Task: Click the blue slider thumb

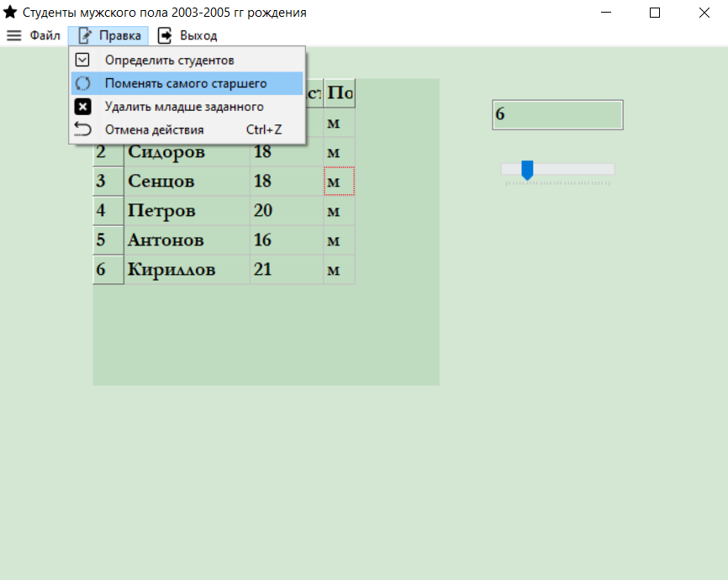Action: 527,170
